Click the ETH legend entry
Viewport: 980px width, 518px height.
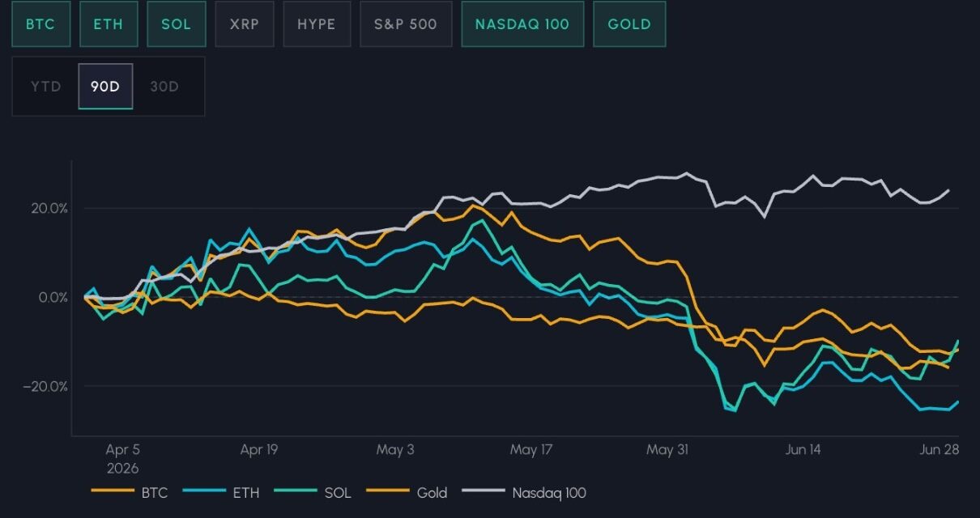[221, 492]
